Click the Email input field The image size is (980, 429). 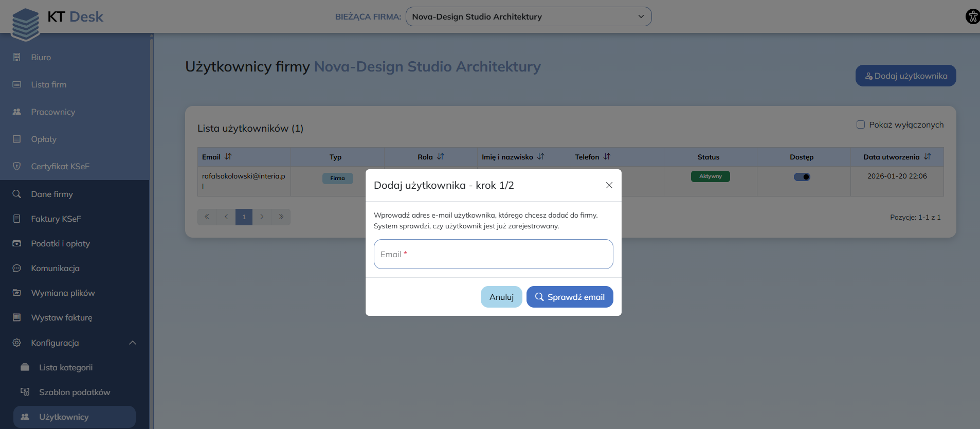pos(493,254)
